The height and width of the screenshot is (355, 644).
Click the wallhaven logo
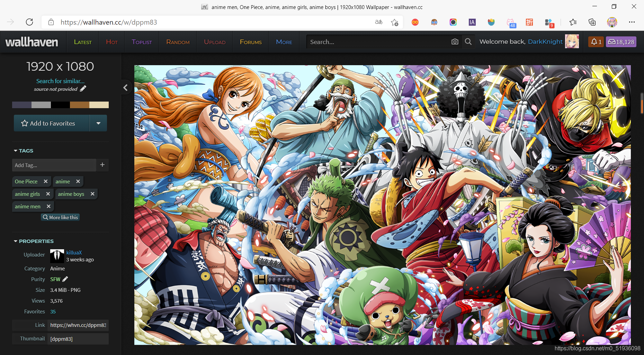tap(32, 42)
